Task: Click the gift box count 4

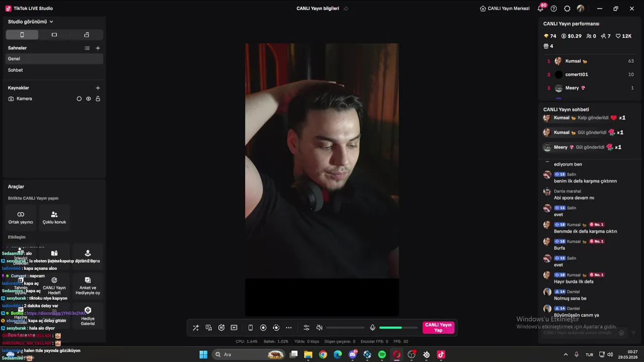Action: (x=548, y=46)
